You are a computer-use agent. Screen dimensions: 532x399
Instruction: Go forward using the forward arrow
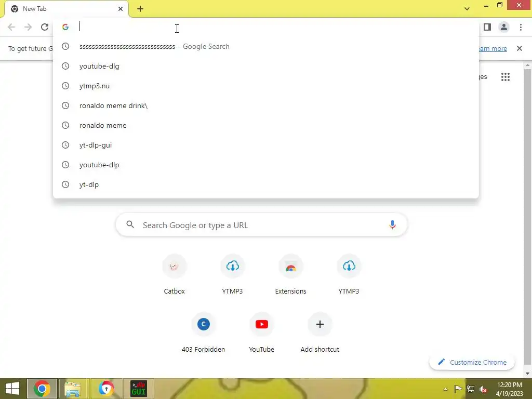click(28, 27)
